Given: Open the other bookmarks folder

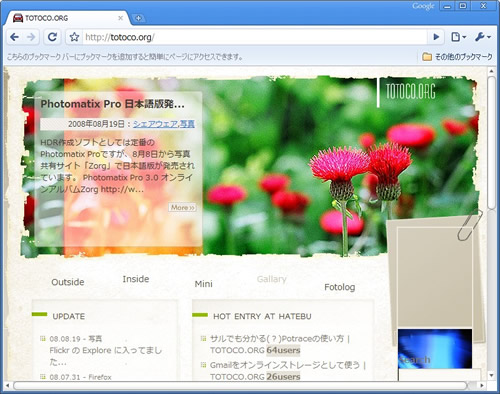Looking at the screenshot, I should click(x=457, y=57).
